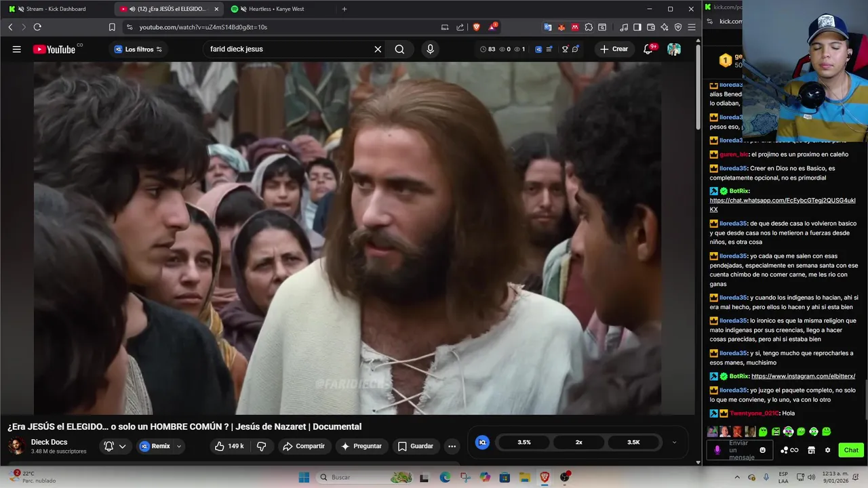The height and width of the screenshot is (488, 868).
Task: Open the subscription bell notification dropdown
Action: 115,446
